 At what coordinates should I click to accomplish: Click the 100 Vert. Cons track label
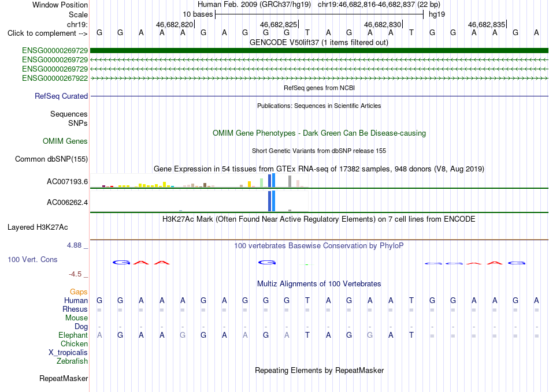(x=32, y=259)
